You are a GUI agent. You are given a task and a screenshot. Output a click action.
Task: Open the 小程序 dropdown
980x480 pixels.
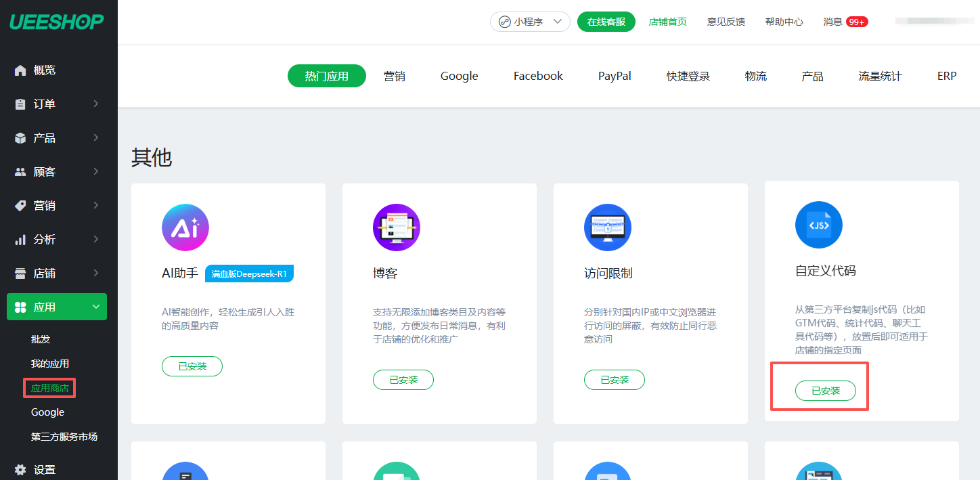click(x=530, y=22)
